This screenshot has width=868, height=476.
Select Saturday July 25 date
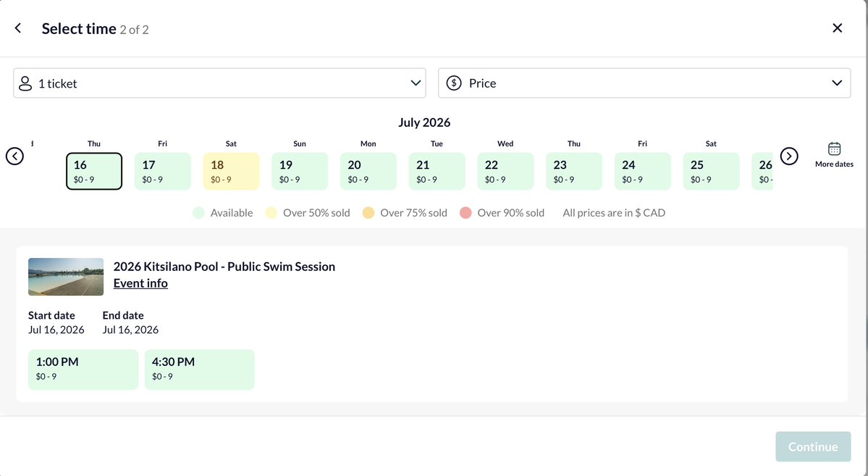[711, 171]
